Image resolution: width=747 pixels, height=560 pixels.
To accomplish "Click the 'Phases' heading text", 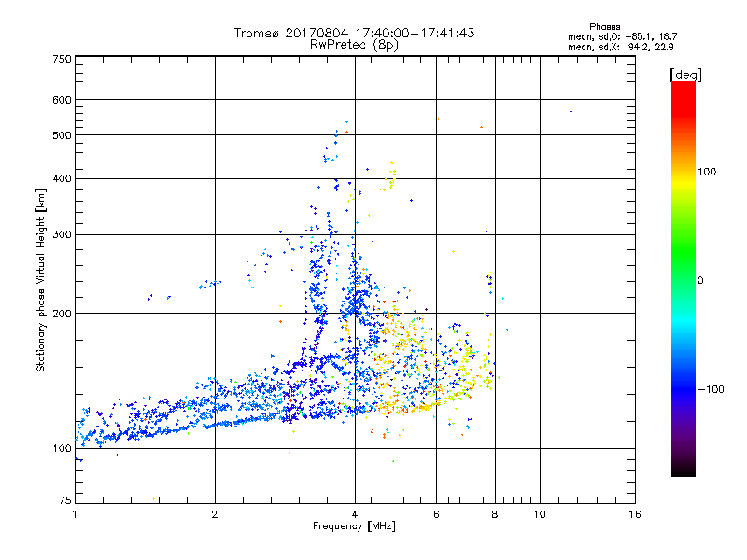I will (x=604, y=27).
